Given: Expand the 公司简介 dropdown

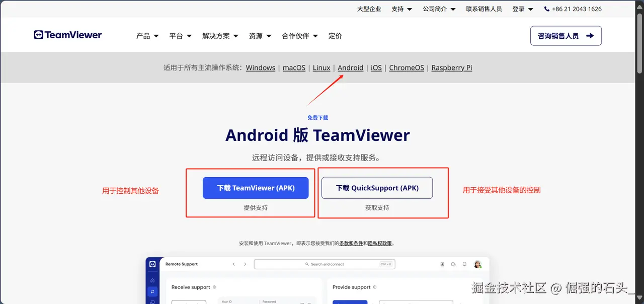Looking at the screenshot, I should [439, 9].
